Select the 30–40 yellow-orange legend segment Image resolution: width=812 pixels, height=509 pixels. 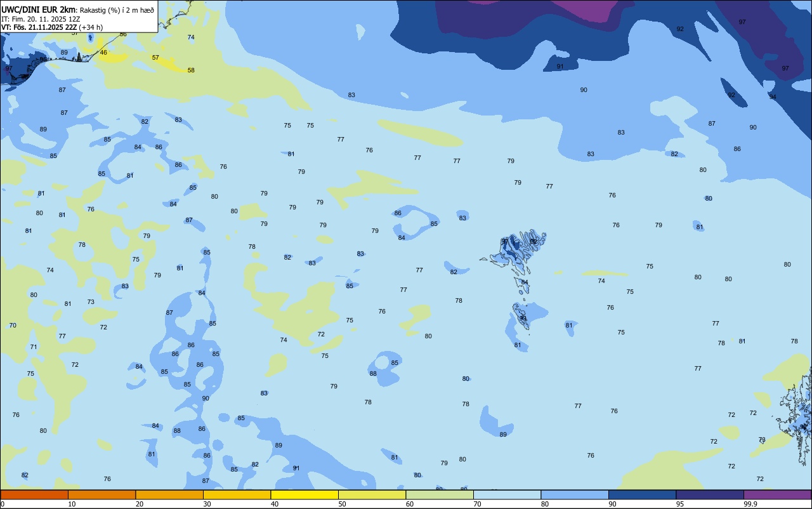(x=237, y=494)
